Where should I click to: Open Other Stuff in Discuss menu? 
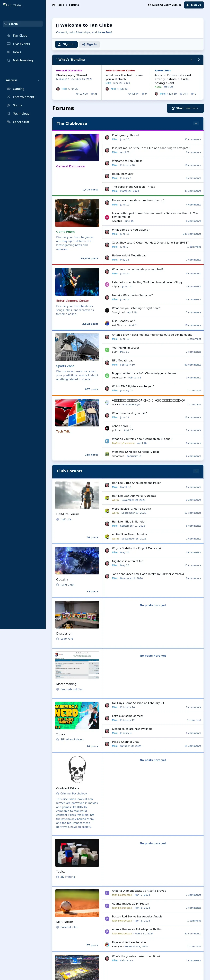pyautogui.click(x=21, y=122)
